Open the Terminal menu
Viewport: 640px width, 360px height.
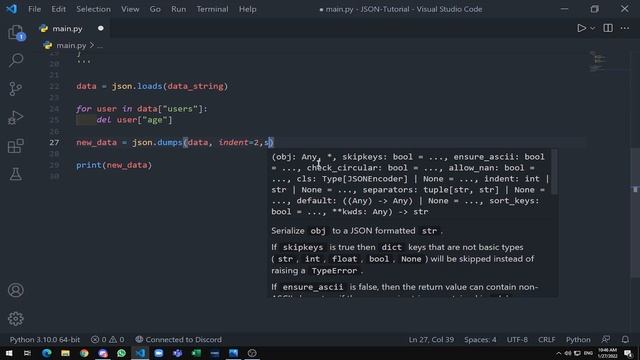(x=212, y=9)
